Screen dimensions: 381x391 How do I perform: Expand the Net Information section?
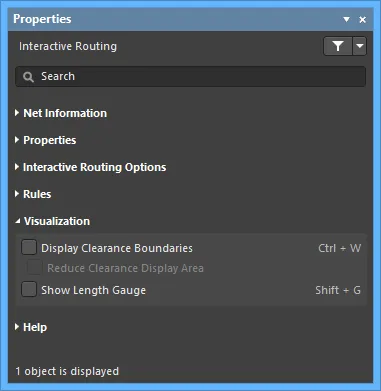pyautogui.click(x=17, y=113)
